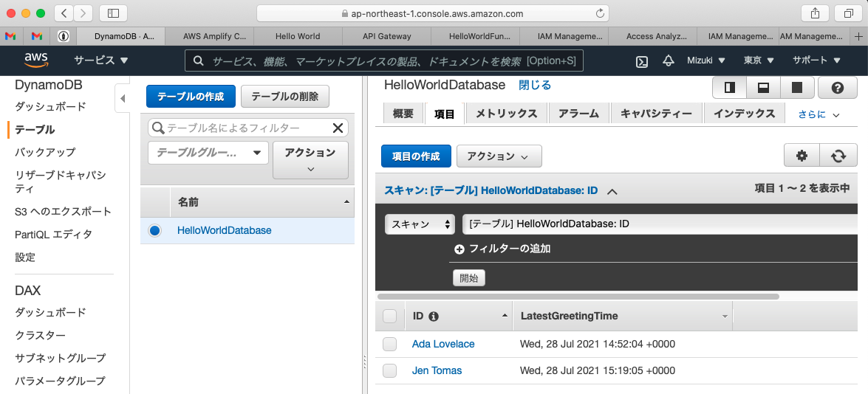Check the select-all items checkbox
Screen dimensions: 868x394
[x=390, y=316]
